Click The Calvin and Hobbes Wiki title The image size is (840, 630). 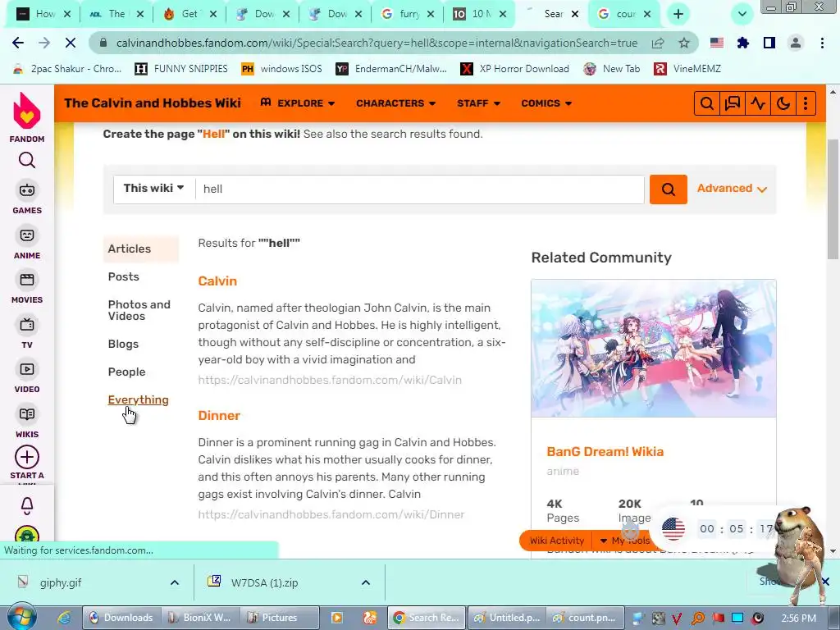click(x=153, y=103)
